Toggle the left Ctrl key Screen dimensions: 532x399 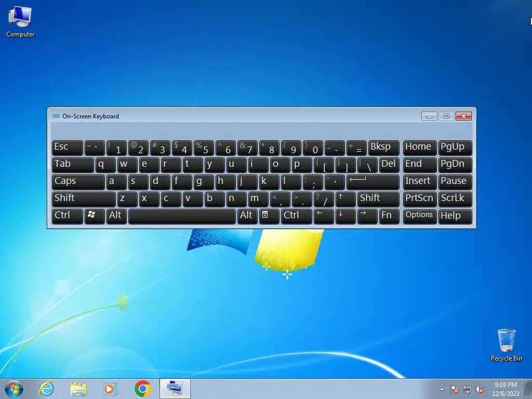tap(67, 216)
